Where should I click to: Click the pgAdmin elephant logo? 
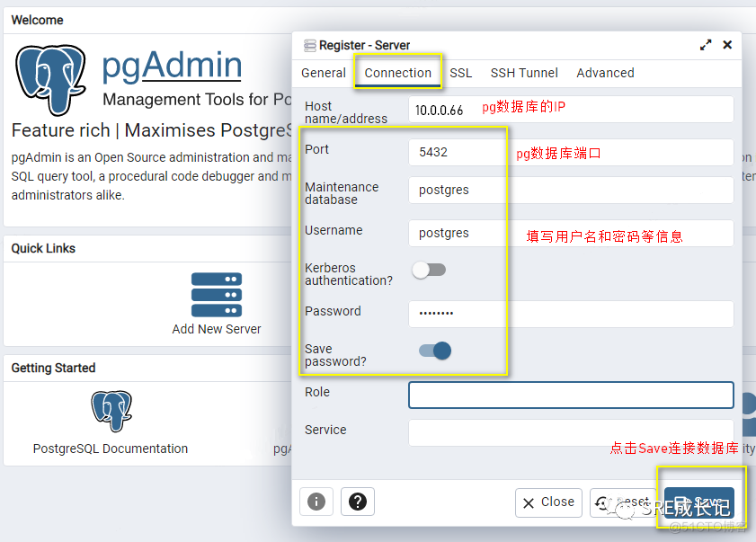(x=50, y=80)
